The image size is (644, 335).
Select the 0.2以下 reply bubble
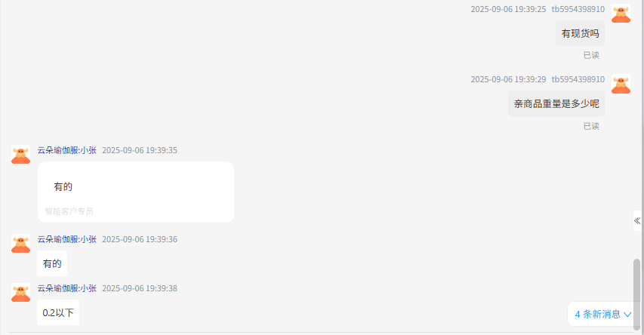[58, 313]
